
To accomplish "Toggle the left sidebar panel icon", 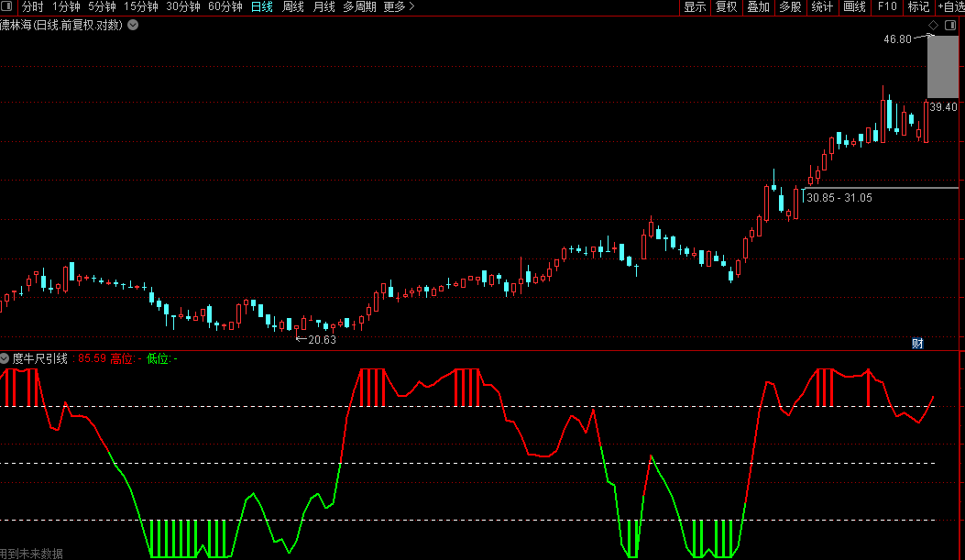I will click(x=6, y=6).
